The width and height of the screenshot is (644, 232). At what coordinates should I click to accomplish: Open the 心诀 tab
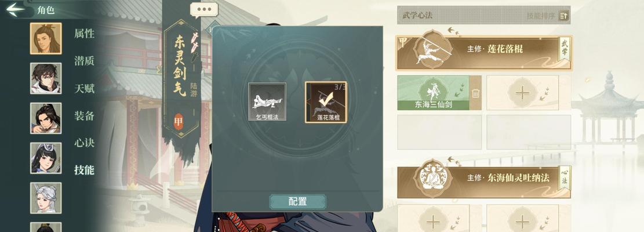tap(84, 143)
